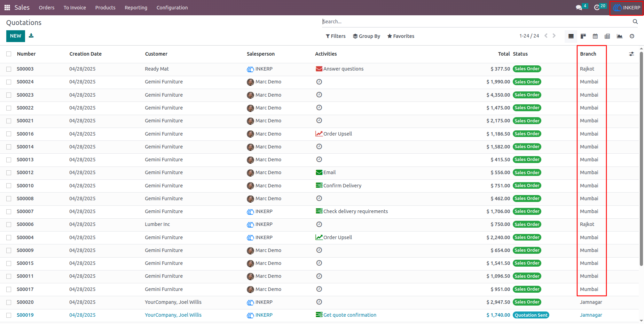Viewport: 644px width, 324px height.
Task: Click the search magnifier icon
Action: point(635,22)
